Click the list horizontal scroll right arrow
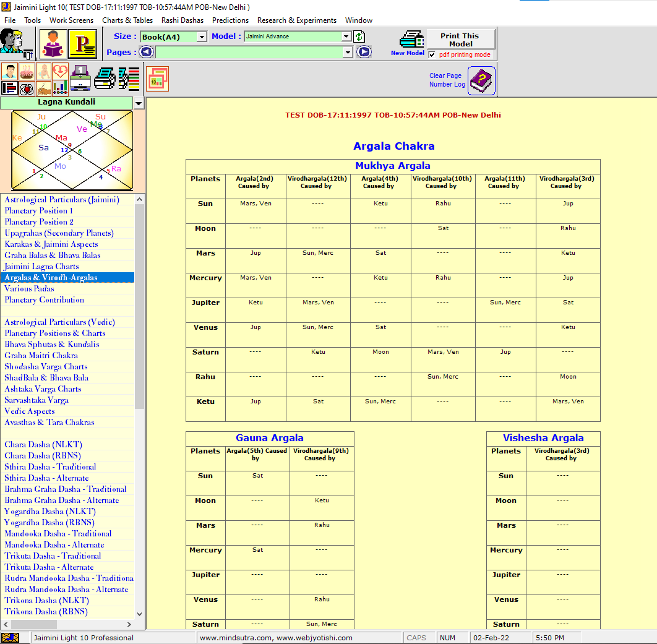Screen dimensions: 657x644 (x=129, y=624)
